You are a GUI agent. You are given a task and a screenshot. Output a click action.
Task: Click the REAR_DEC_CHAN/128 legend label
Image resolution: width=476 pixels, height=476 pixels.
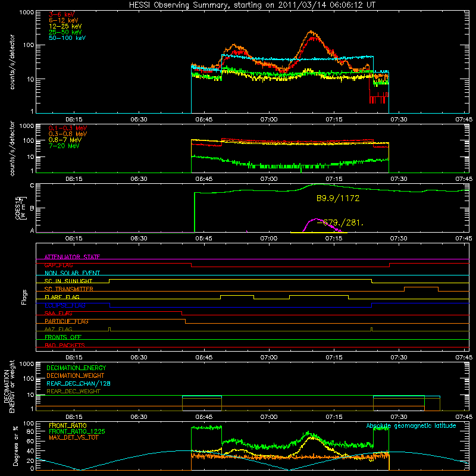79,383
